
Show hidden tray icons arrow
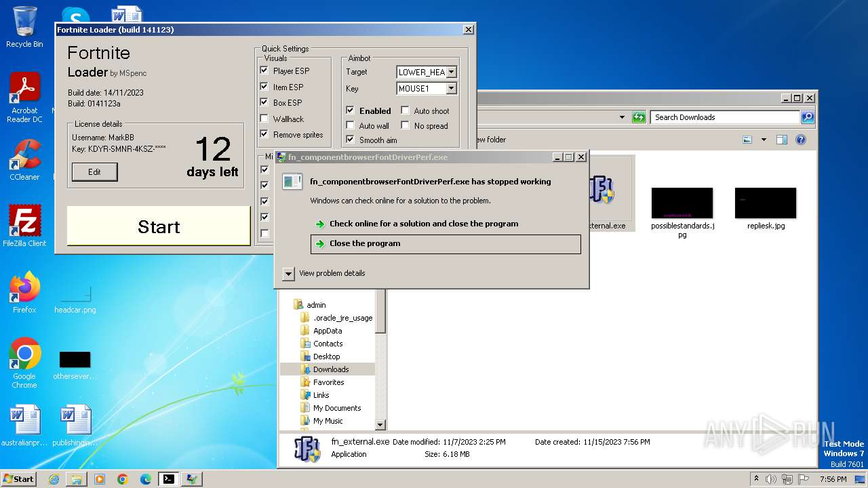click(x=756, y=479)
